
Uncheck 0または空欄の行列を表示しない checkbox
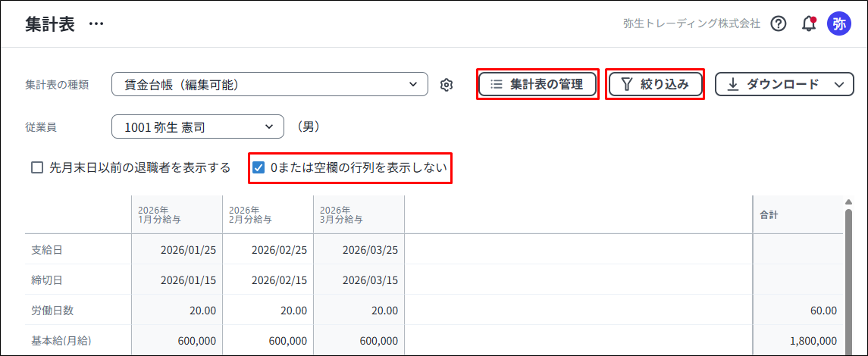(258, 167)
